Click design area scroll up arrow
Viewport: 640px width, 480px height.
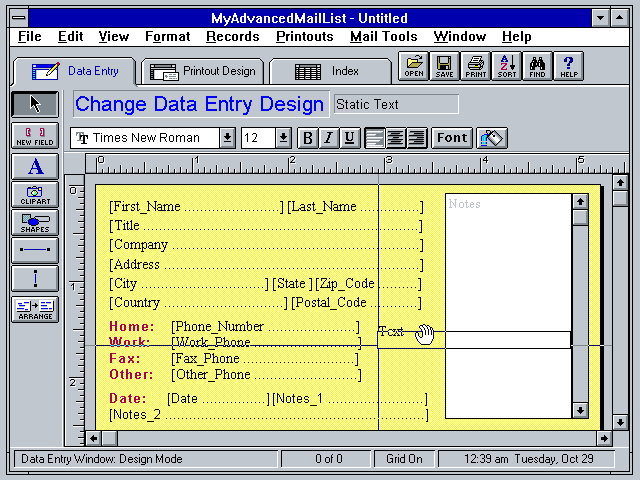(x=620, y=182)
